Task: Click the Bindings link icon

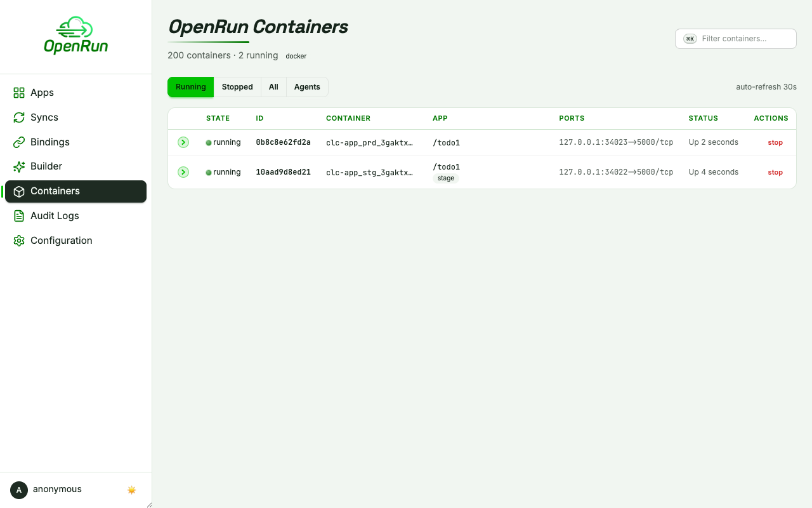Action: coord(19,142)
